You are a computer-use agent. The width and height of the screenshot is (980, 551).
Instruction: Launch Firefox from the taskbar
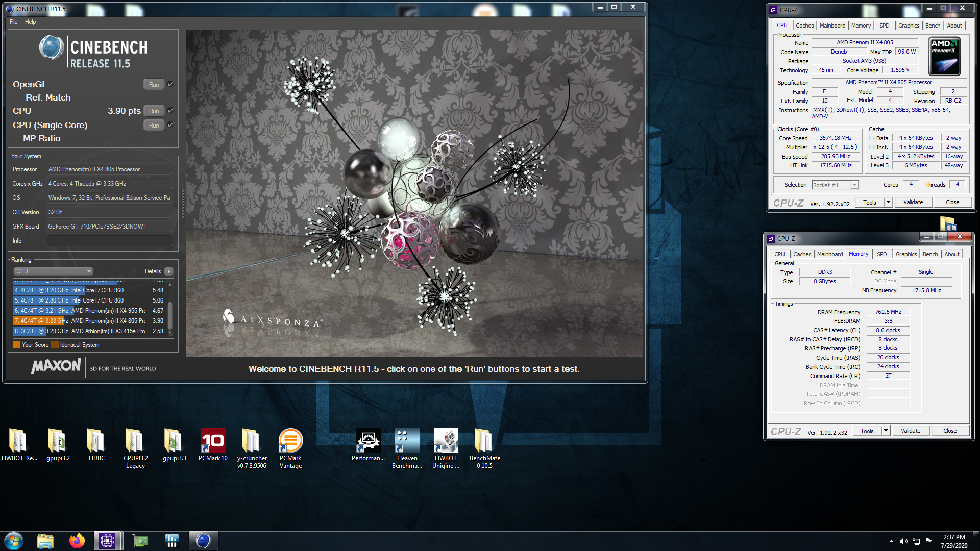tap(77, 541)
